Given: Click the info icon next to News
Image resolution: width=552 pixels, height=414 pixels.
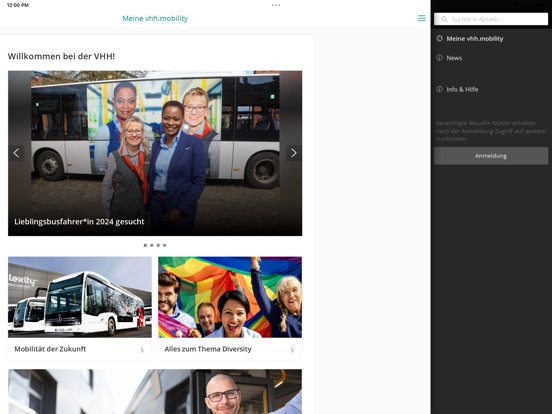Looking at the screenshot, I should coord(439,58).
